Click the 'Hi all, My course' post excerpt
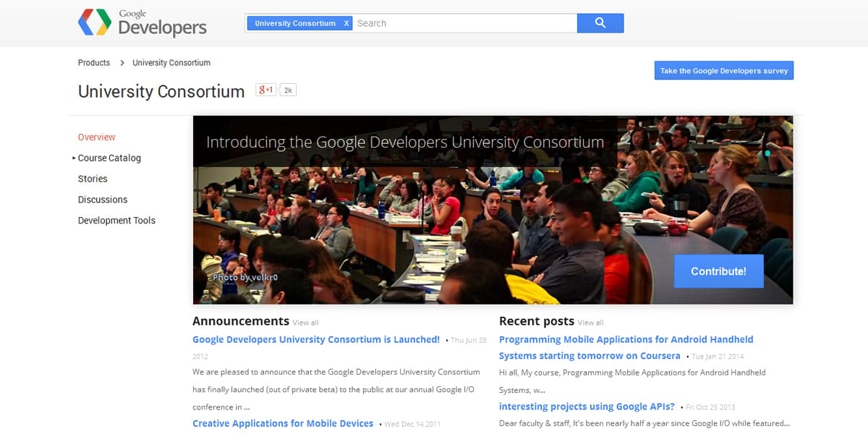868x434 pixels. click(632, 381)
